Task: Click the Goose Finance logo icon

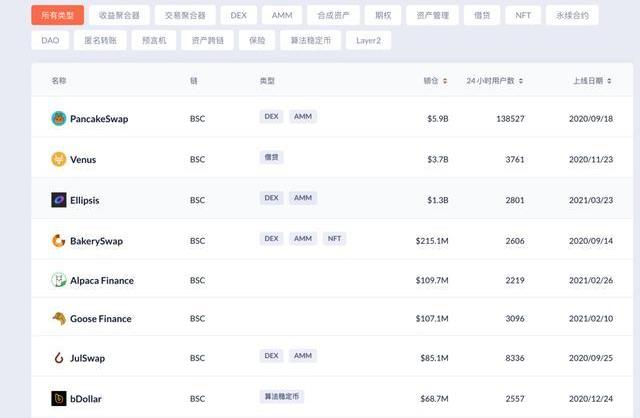Action: (x=59, y=318)
